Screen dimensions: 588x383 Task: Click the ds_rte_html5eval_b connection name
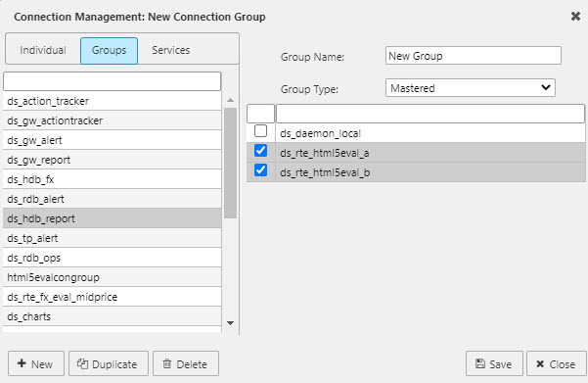325,172
